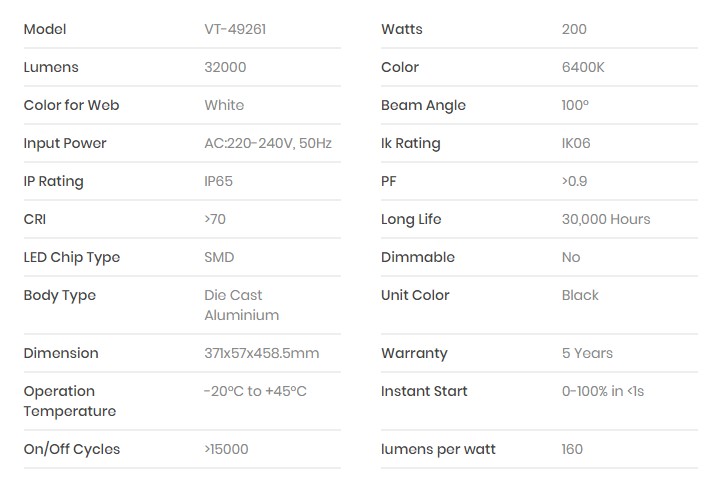
Task: Click the Dimmable value No
Action: (x=571, y=257)
